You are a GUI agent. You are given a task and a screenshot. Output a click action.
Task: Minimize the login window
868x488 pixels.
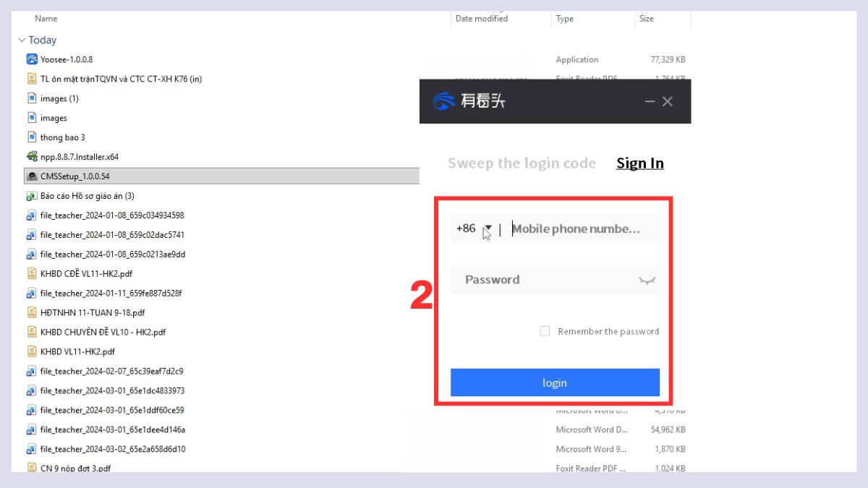click(650, 102)
